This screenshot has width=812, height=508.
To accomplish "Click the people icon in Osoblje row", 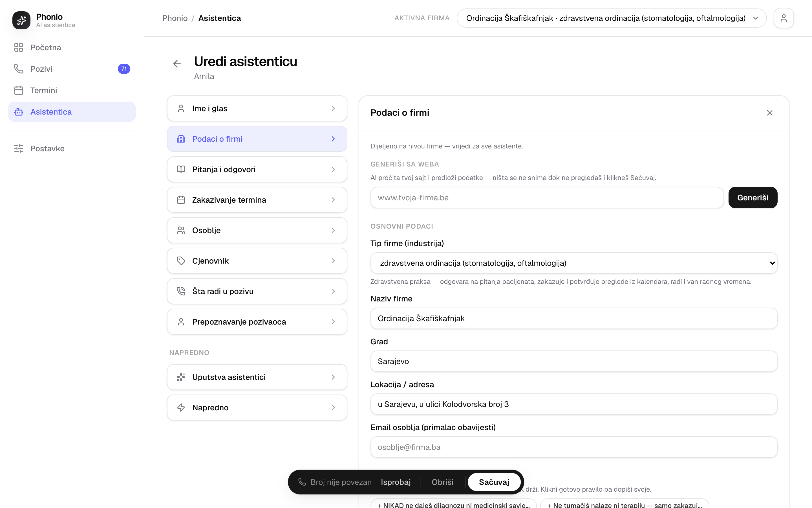I will pyautogui.click(x=181, y=231).
